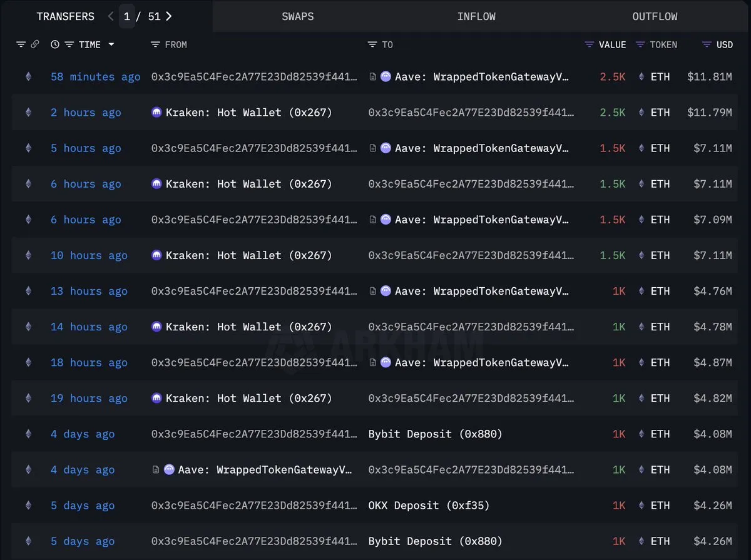Image resolution: width=751 pixels, height=560 pixels.
Task: Open the OUTFLOW tab
Action: 655,16
